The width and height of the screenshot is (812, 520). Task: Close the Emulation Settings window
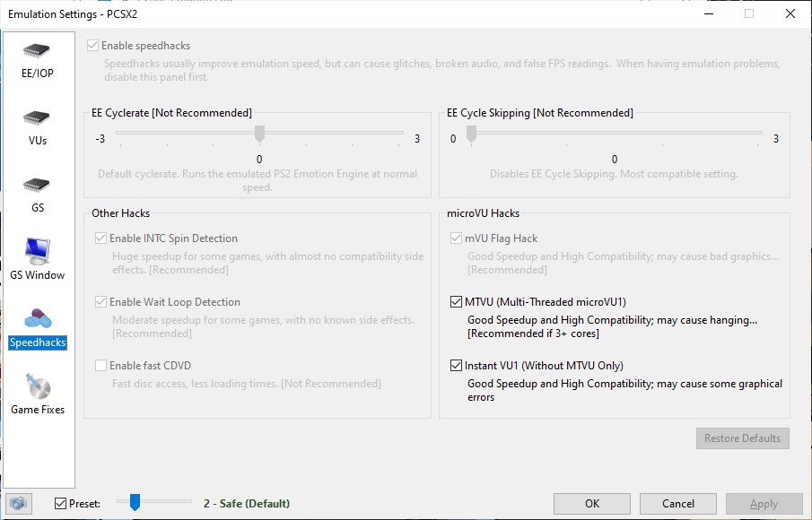790,13
